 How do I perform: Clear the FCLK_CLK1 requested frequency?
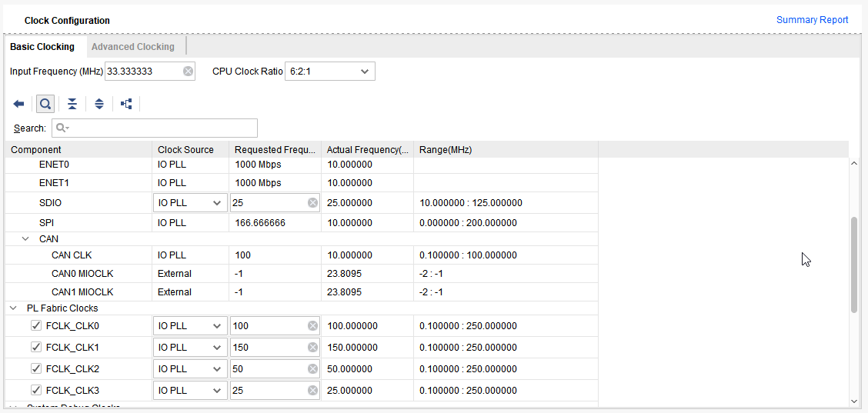coord(312,348)
